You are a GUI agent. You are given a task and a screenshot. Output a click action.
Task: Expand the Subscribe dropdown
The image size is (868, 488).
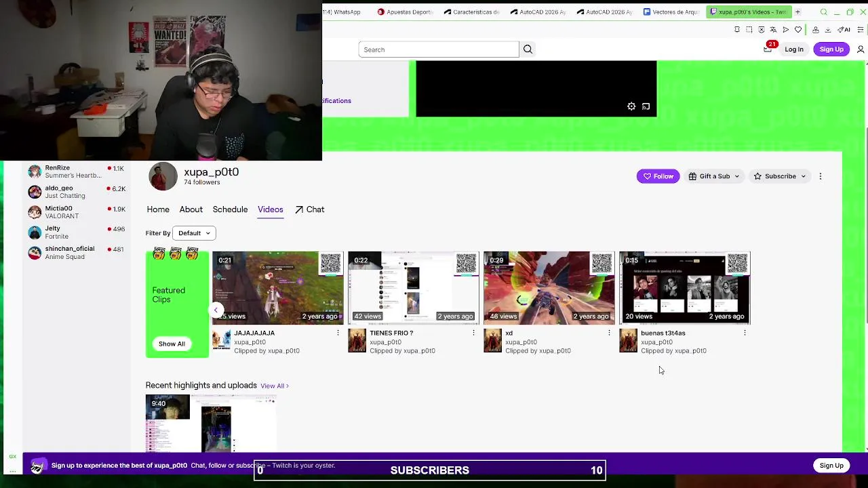tap(780, 176)
